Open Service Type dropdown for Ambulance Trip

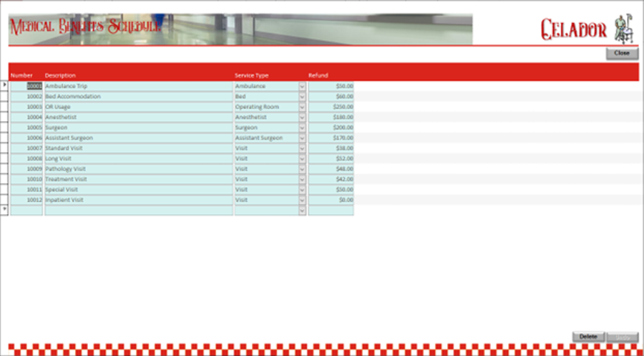tap(302, 87)
